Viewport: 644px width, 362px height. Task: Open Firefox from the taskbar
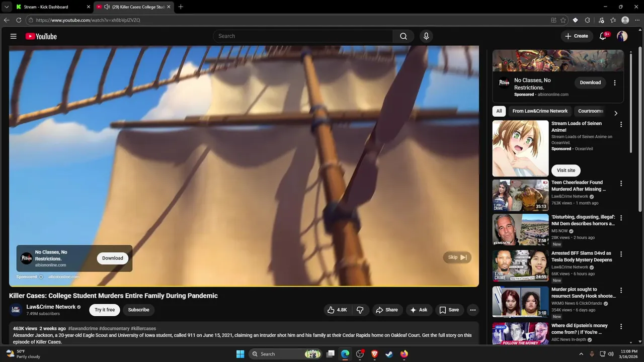pyautogui.click(x=404, y=354)
